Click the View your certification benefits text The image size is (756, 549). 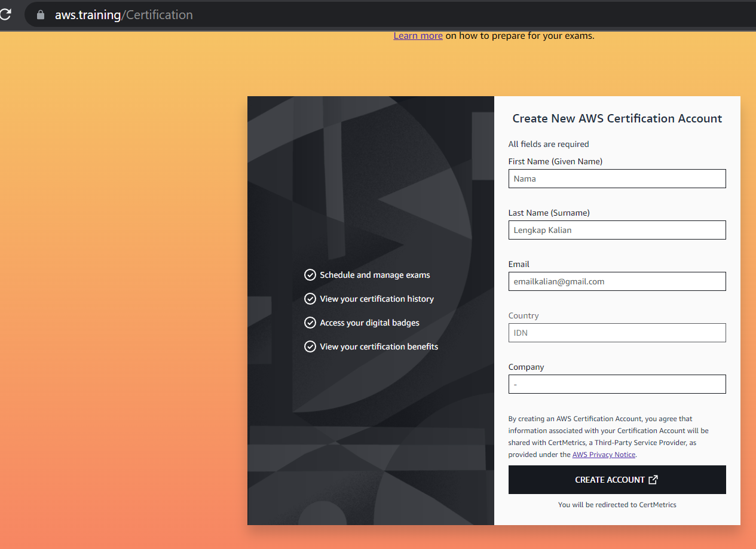[x=379, y=346]
